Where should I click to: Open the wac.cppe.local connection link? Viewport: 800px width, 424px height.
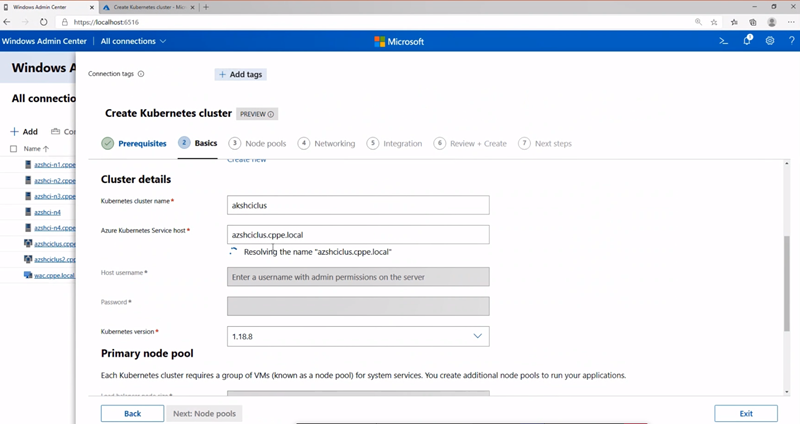tap(54, 275)
